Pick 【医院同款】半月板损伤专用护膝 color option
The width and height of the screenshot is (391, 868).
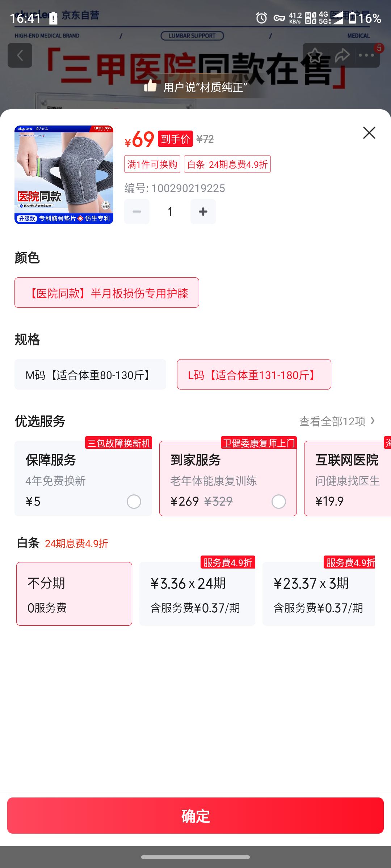click(107, 293)
